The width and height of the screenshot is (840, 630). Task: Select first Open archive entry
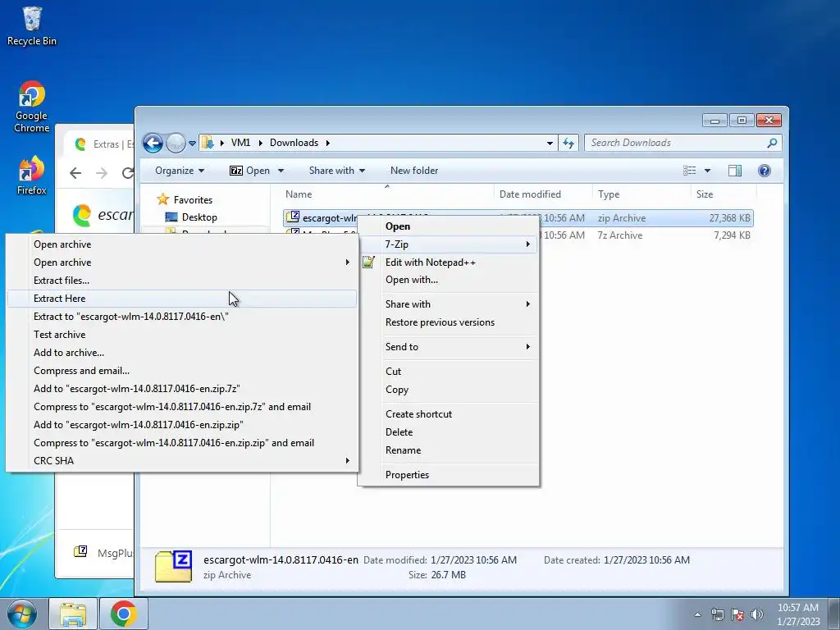182,244
